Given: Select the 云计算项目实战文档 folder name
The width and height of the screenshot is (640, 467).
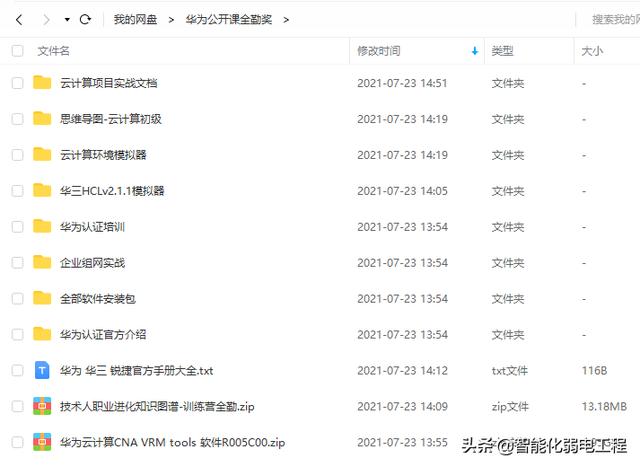Looking at the screenshot, I should point(109,83).
